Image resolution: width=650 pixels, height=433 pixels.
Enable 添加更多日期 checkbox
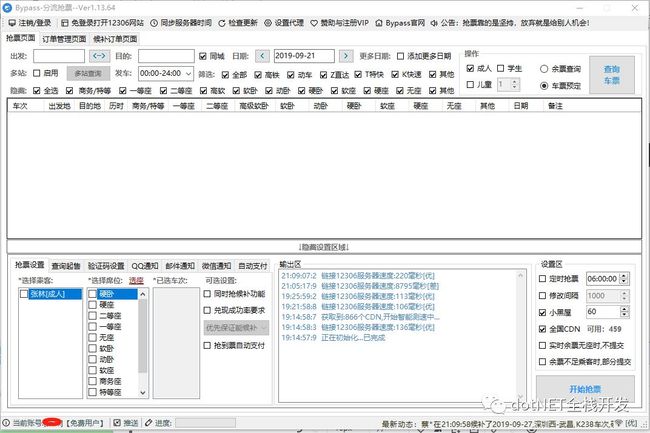click(400, 56)
